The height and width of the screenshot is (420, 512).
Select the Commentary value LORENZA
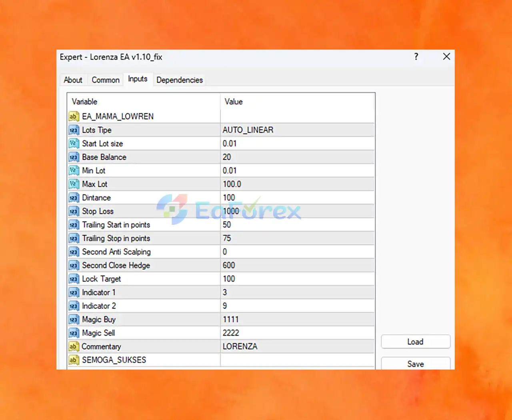pyautogui.click(x=297, y=346)
